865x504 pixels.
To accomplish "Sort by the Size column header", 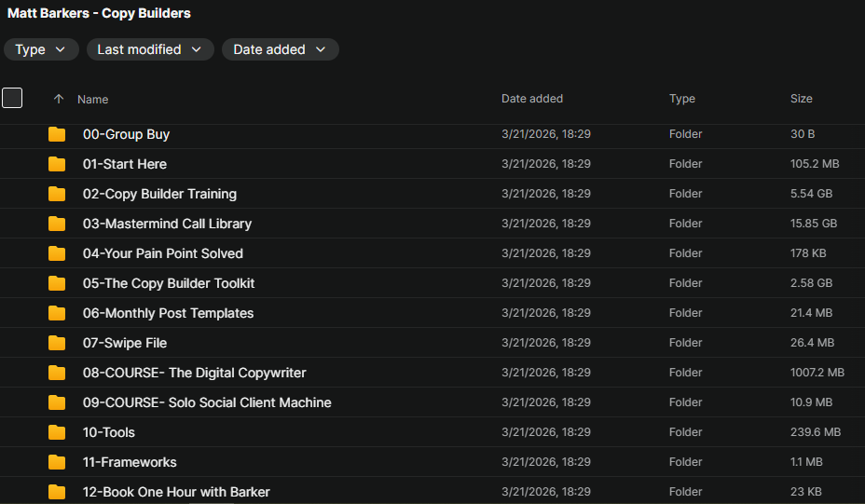I will pyautogui.click(x=801, y=99).
